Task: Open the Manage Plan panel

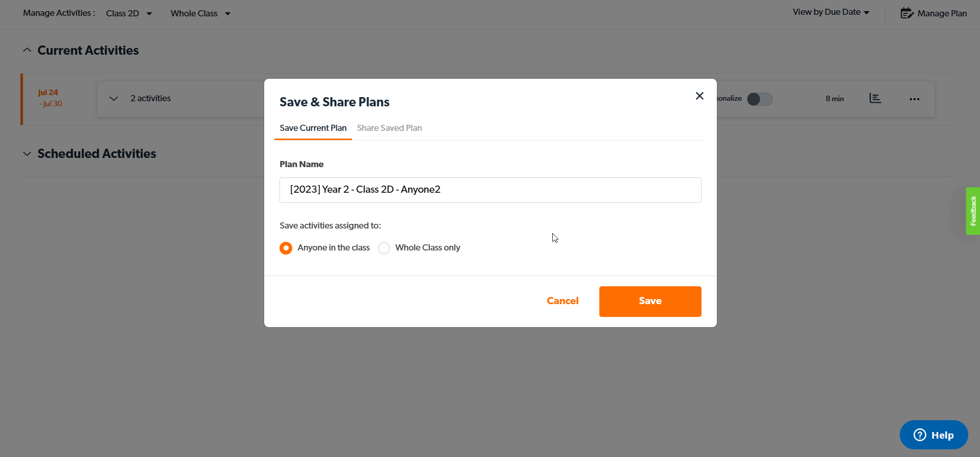Action: 934,13
